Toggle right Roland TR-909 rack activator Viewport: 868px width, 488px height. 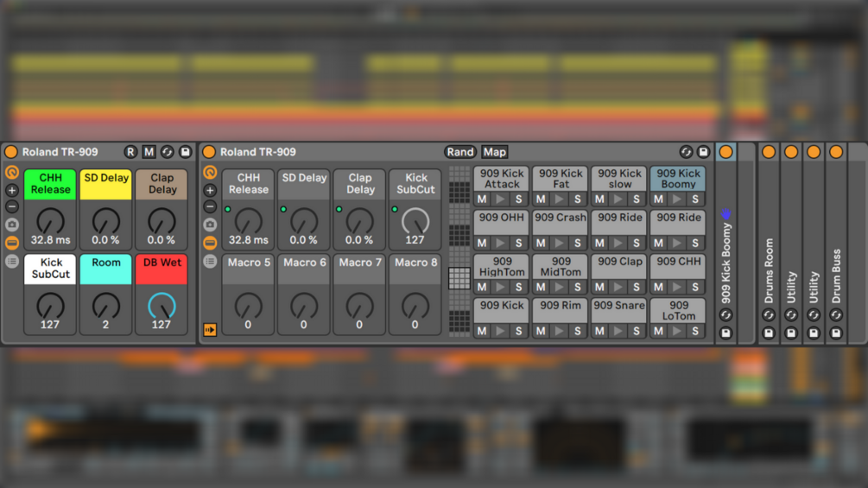[x=209, y=152]
